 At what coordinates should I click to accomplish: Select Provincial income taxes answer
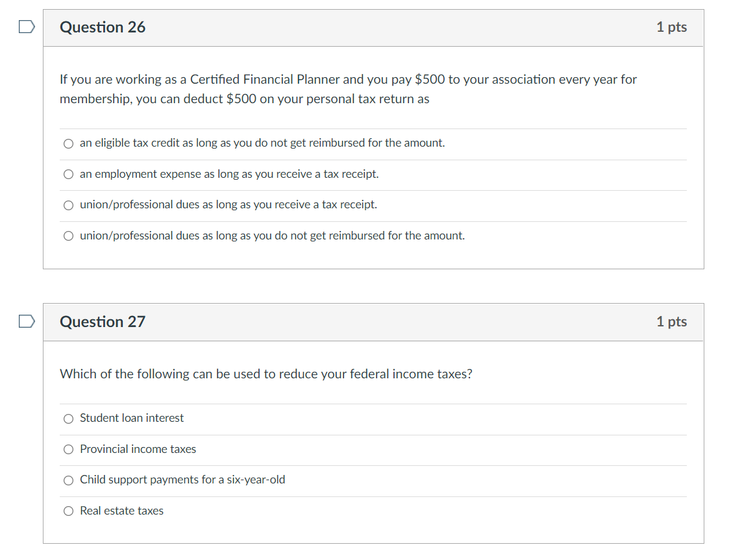[68, 449]
